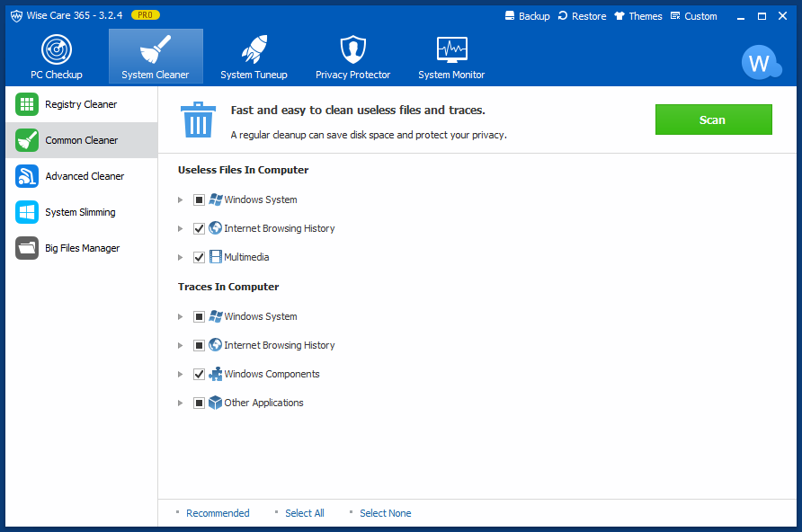Switch to System Slimming section
Viewport: 802px width, 532px height.
pyautogui.click(x=81, y=212)
